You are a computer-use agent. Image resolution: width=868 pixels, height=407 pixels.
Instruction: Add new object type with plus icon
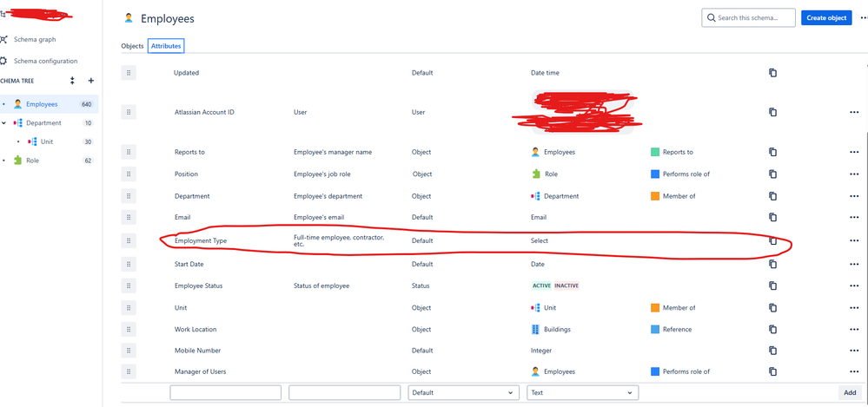[91, 81]
